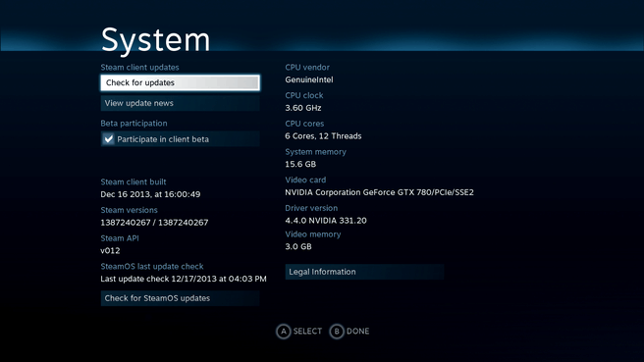Click Check for SteamOS updates button
Viewport: 644px width, 362px height.
click(180, 298)
